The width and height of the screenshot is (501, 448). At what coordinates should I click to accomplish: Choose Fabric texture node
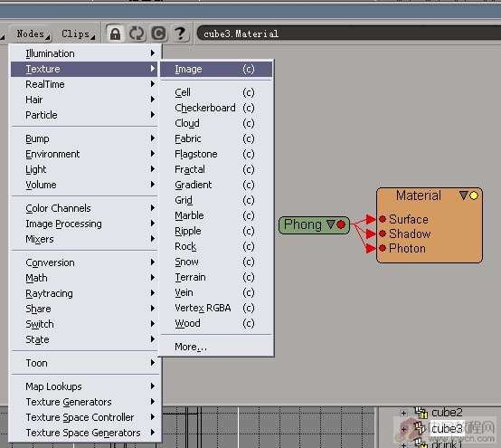click(x=216, y=138)
